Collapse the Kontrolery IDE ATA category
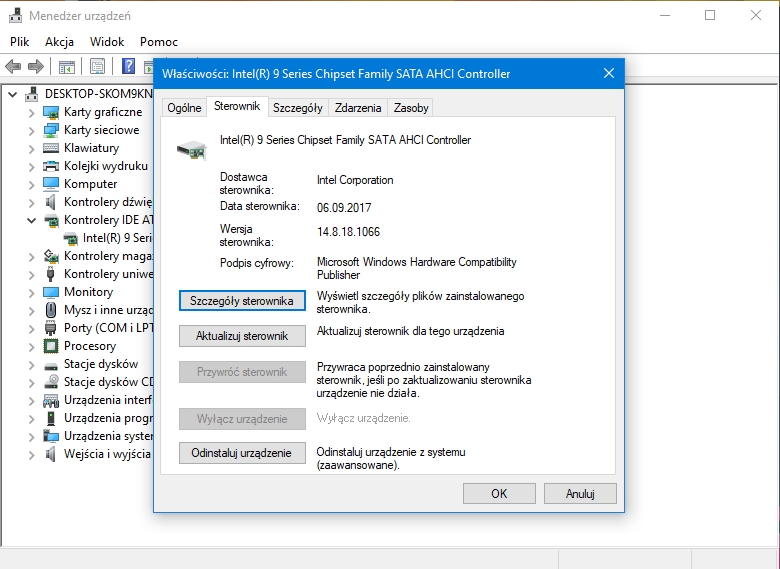 coord(31,220)
